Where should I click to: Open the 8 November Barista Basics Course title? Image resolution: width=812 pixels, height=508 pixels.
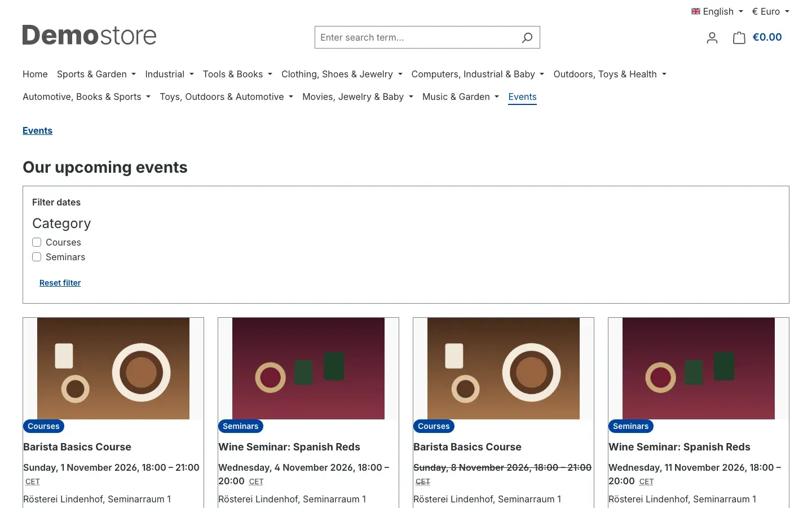(467, 447)
